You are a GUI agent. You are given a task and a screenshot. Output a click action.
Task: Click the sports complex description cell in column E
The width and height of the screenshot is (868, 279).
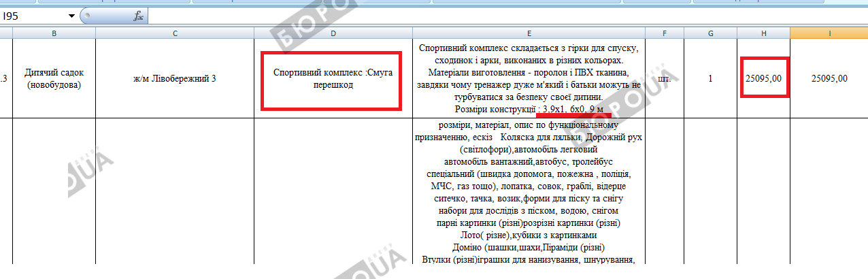tap(529, 78)
